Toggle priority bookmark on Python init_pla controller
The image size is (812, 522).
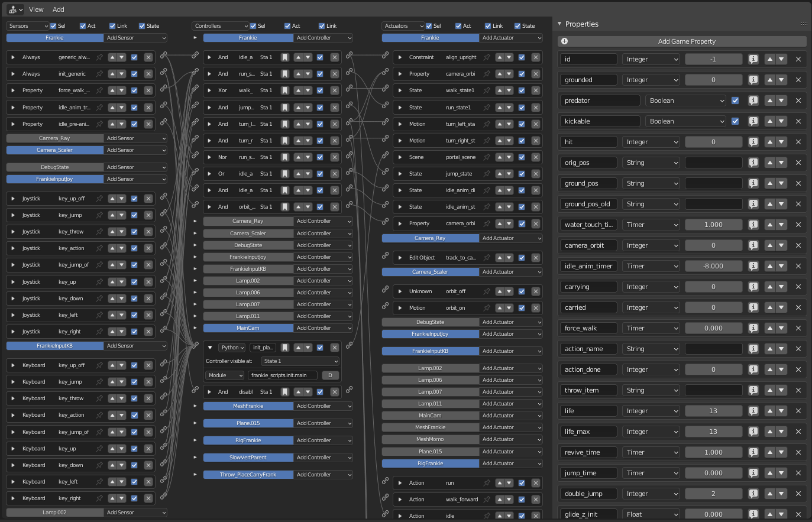285,348
